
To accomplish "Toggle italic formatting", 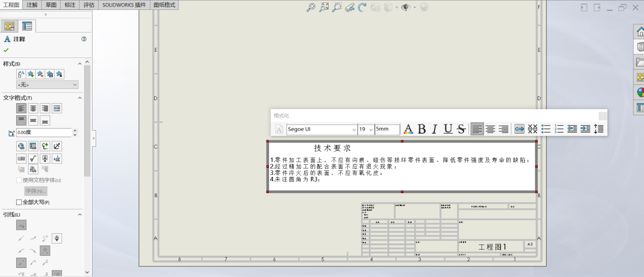I will tap(434, 129).
